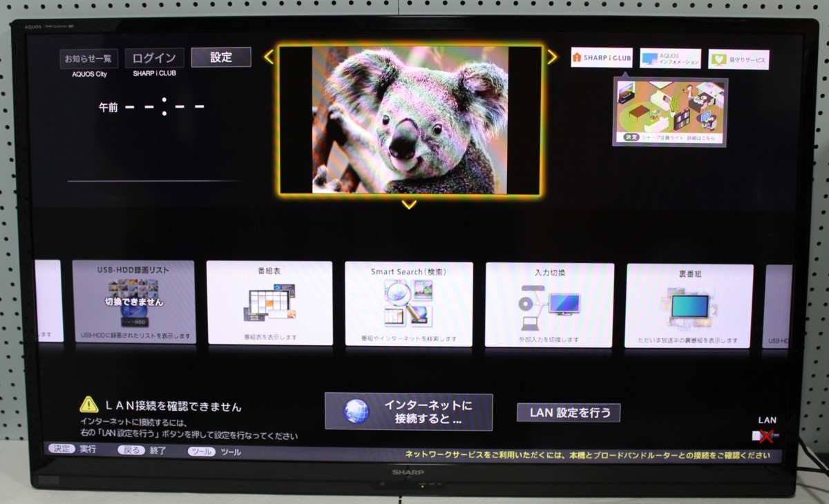
Task: Click the ツール key hint
Action: [201, 452]
